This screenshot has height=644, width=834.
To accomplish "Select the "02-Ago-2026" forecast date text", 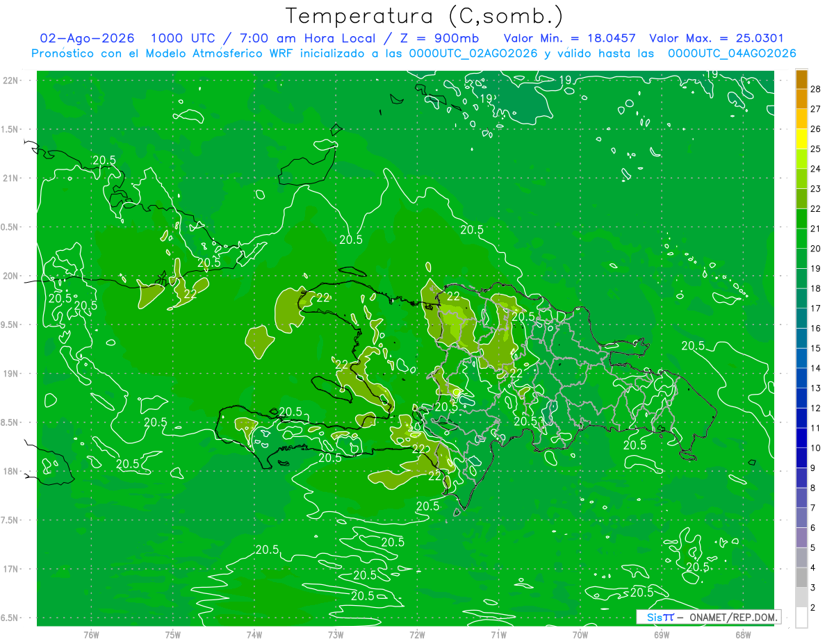I will (x=88, y=38).
